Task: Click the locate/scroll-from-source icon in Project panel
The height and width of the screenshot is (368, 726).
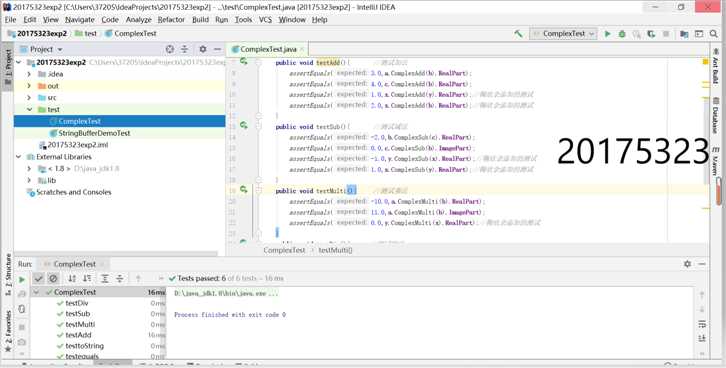Action: coord(170,49)
